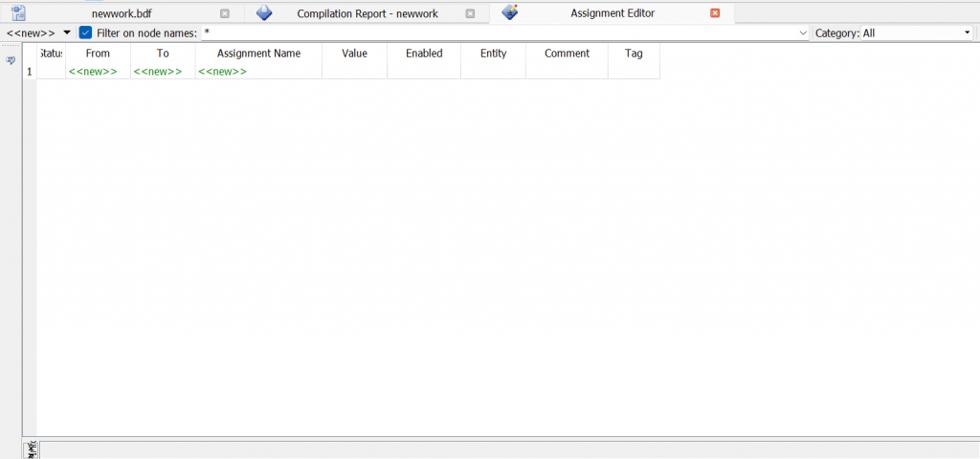The width and height of the screenshot is (980, 459).
Task: Click the Compilation Report tab icon
Action: point(264,12)
